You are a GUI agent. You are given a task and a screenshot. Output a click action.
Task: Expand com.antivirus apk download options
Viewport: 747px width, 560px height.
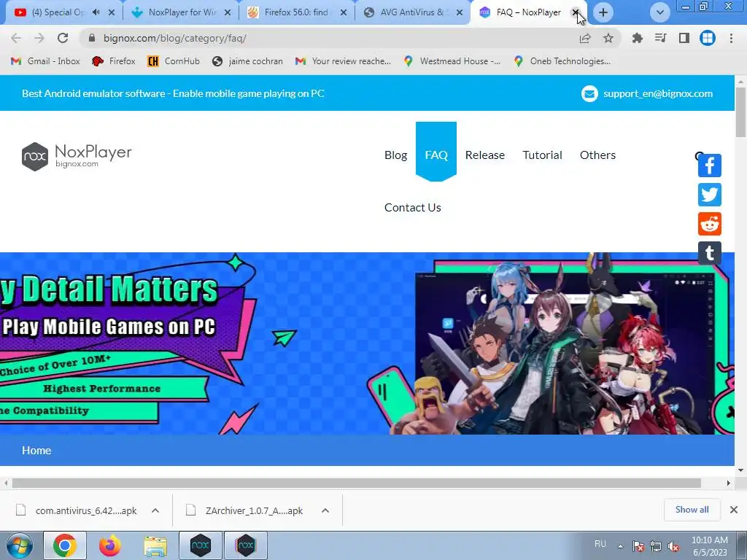(155, 510)
